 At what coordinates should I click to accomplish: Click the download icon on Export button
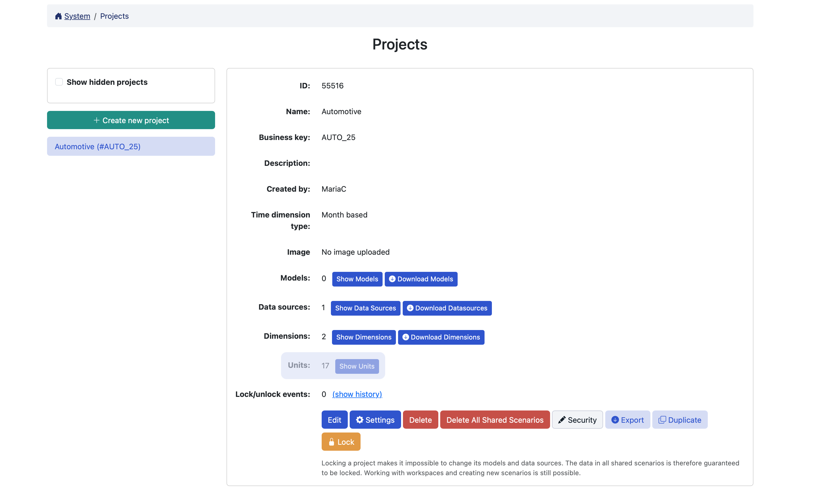click(x=615, y=420)
